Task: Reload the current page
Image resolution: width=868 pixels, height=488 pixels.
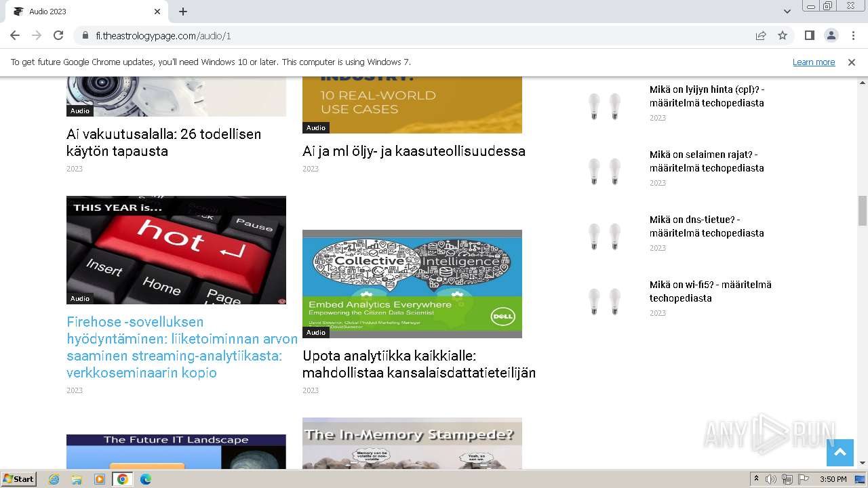Action: point(58,35)
